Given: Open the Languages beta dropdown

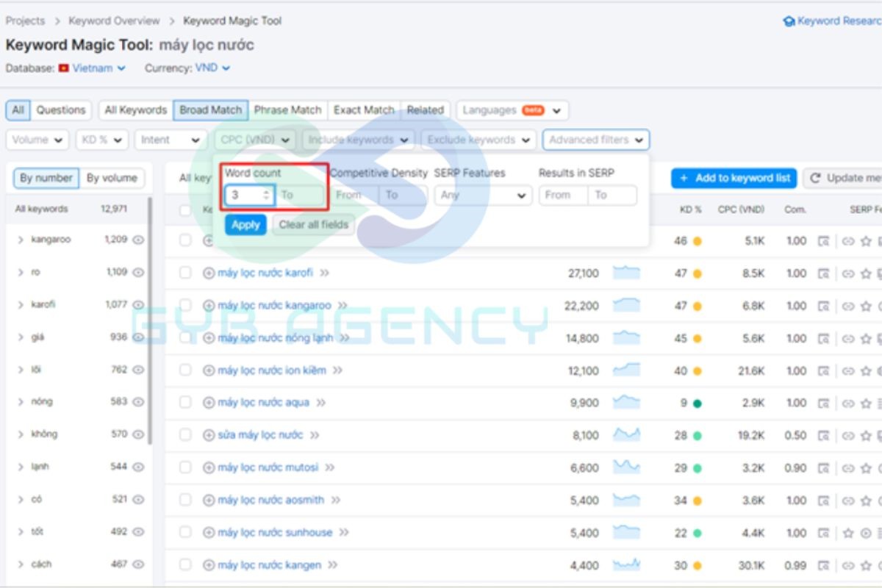Looking at the screenshot, I should pos(512,110).
